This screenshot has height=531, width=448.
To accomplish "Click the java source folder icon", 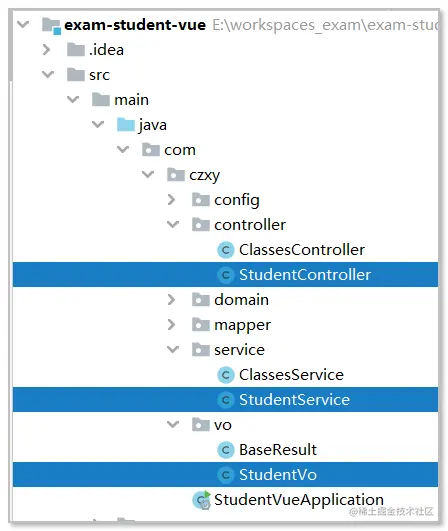I will tap(126, 125).
